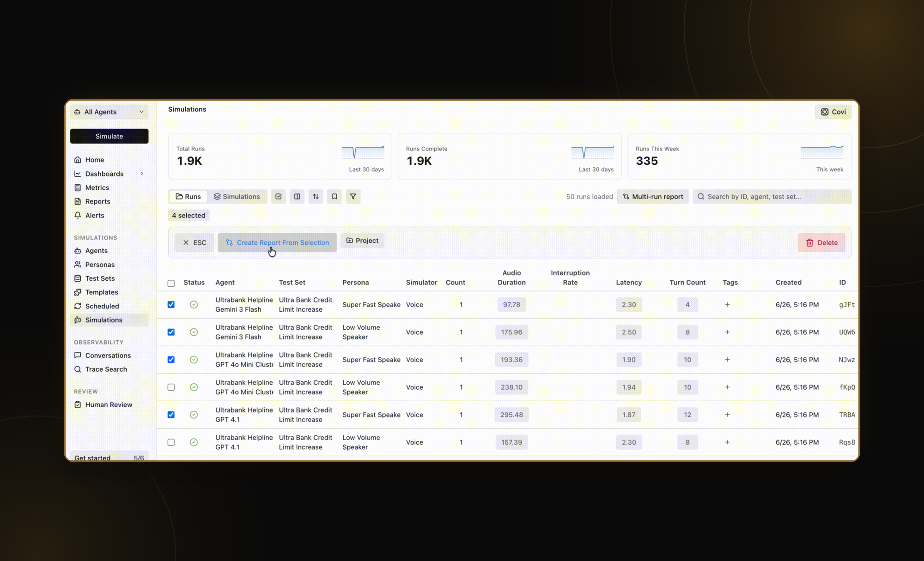Open the Covi account menu
924x561 pixels.
click(833, 112)
